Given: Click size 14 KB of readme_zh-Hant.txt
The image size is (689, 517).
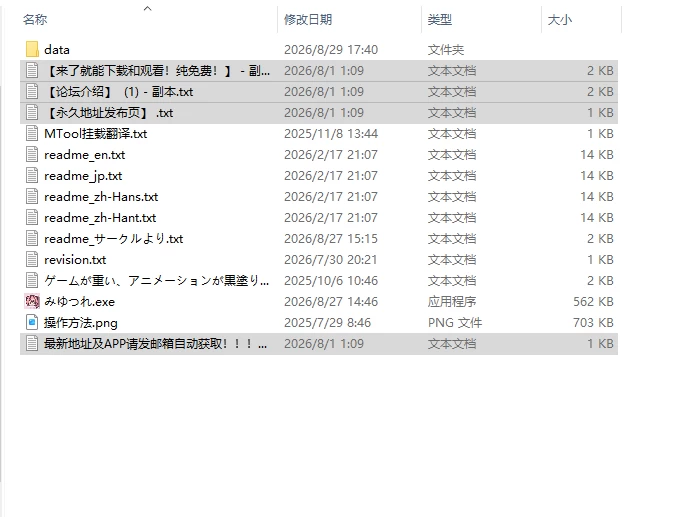Looking at the screenshot, I should [x=597, y=218].
